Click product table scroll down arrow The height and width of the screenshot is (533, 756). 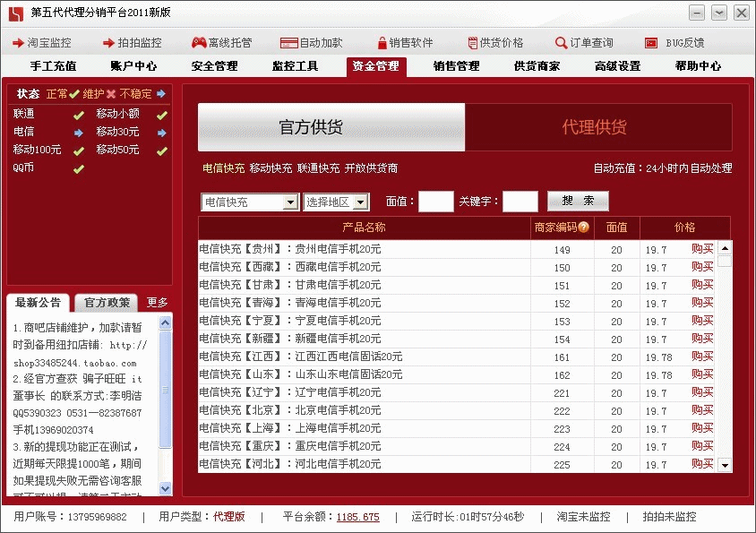(725, 466)
